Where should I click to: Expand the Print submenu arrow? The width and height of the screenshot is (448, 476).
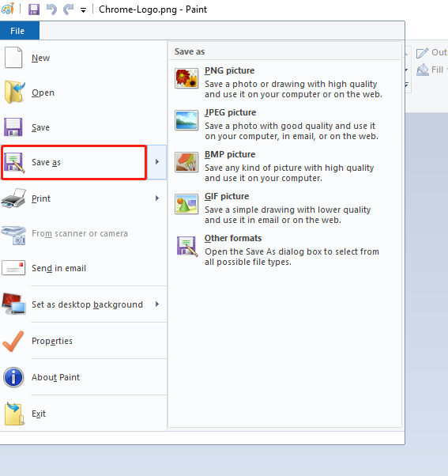pyautogui.click(x=157, y=198)
